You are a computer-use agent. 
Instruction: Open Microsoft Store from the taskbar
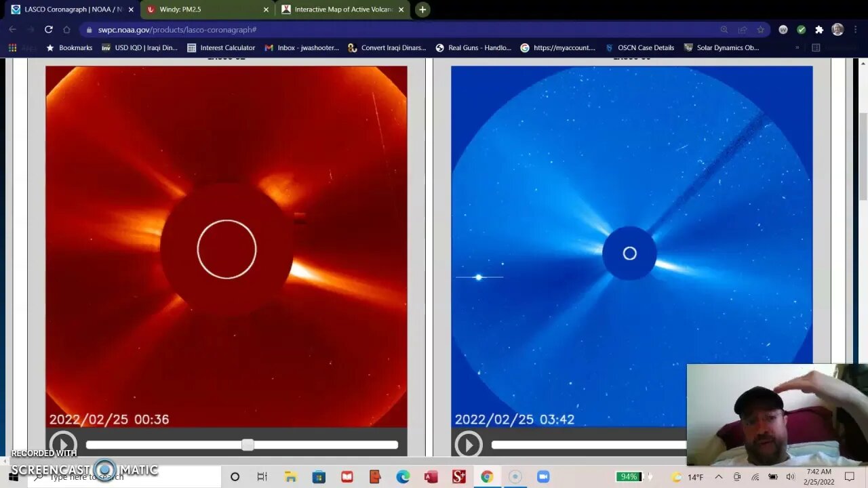pos(319,477)
